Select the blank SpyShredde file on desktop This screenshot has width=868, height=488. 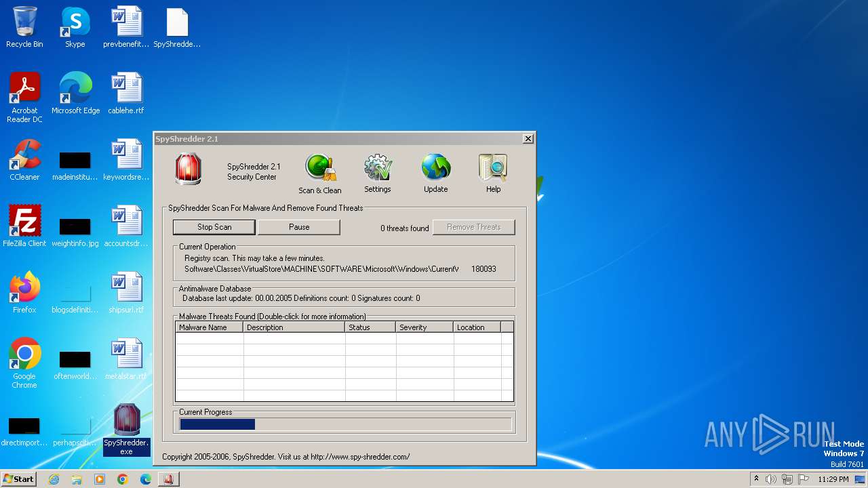177,27
